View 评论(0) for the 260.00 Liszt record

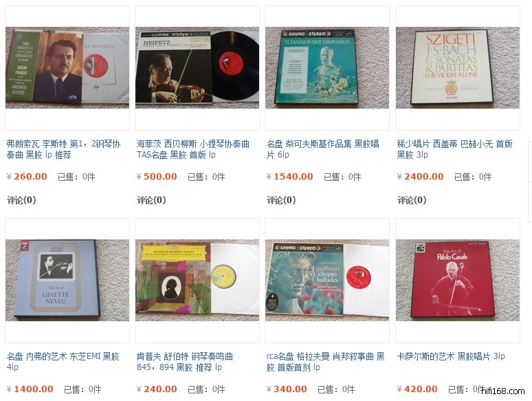(21, 200)
